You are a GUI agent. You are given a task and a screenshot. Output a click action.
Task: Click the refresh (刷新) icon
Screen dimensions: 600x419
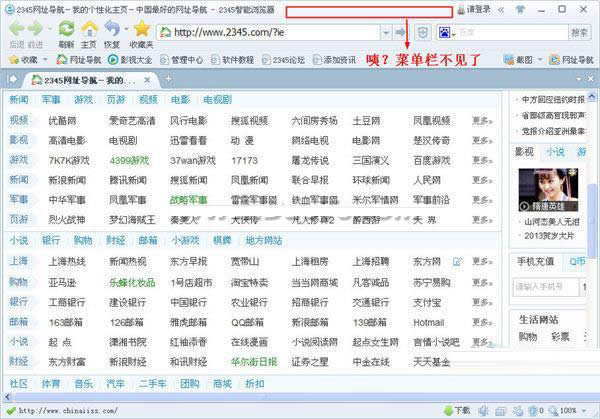click(x=66, y=28)
